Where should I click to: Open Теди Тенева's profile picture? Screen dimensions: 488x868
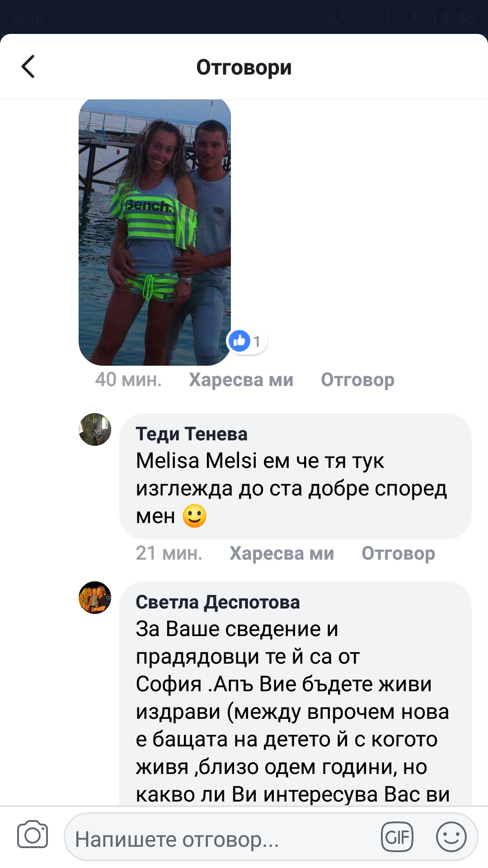point(95,429)
